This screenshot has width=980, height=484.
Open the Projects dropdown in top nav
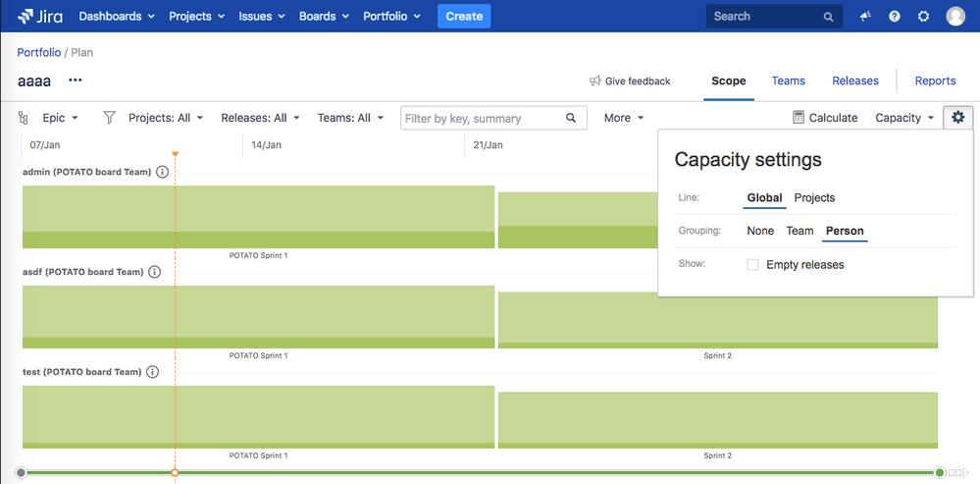coord(196,17)
